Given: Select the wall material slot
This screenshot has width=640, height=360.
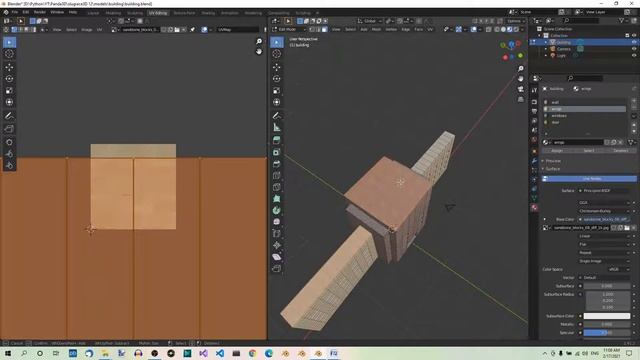Looking at the screenshot, I should point(584,102).
